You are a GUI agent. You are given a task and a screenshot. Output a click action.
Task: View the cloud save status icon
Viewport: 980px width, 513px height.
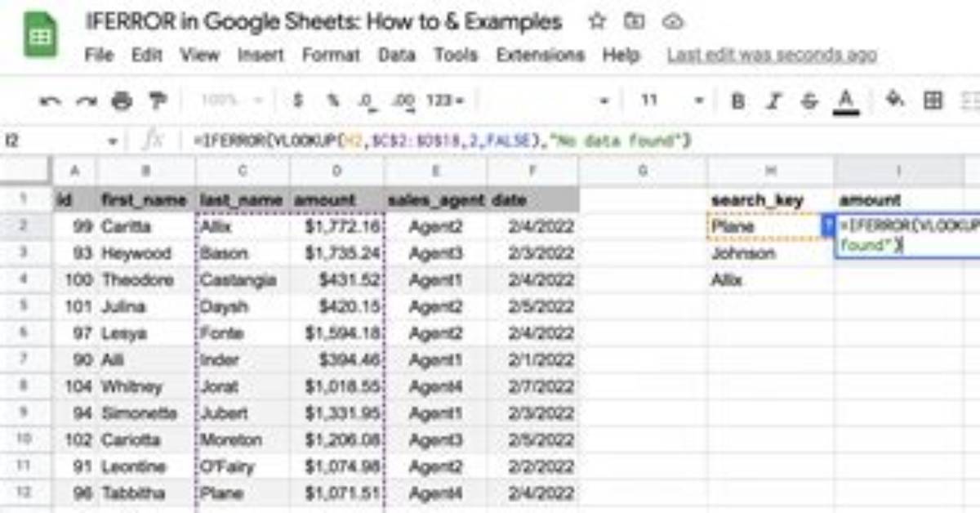pyautogui.click(x=672, y=22)
